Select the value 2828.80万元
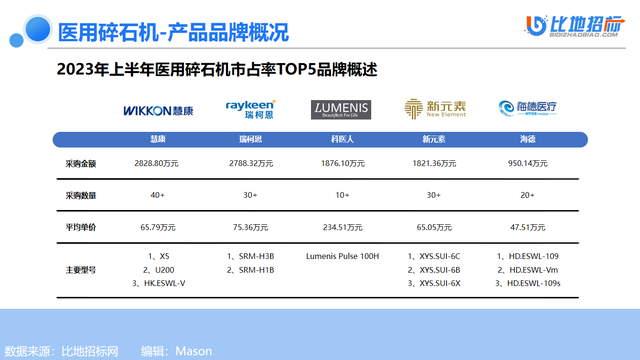The image size is (640, 360). 156,163
